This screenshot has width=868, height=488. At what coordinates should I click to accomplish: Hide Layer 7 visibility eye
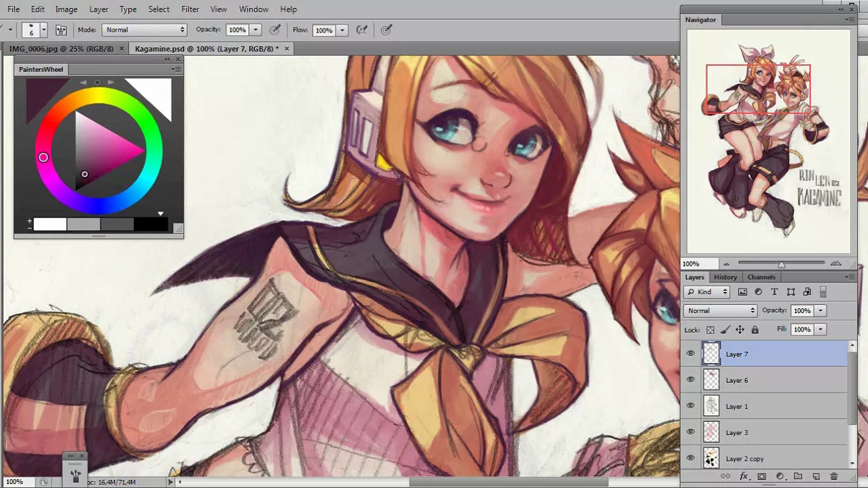[x=690, y=354]
